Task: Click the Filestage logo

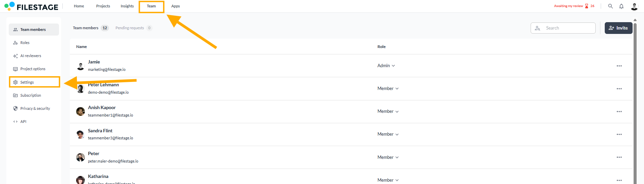Action: 31,6
